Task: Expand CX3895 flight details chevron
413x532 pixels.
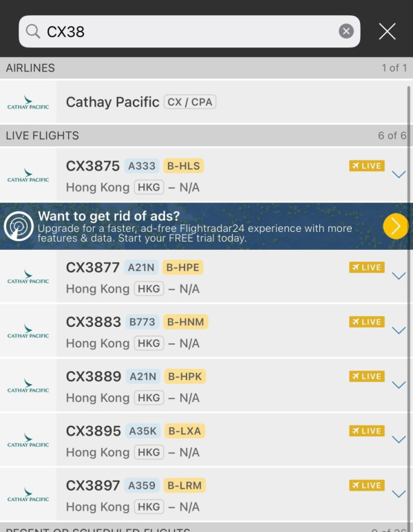Action: (x=398, y=439)
